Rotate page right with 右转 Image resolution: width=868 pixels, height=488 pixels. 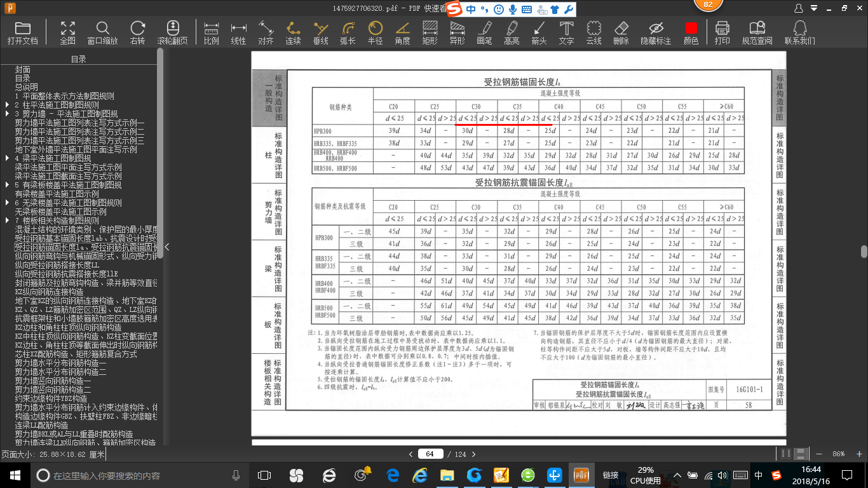[137, 32]
